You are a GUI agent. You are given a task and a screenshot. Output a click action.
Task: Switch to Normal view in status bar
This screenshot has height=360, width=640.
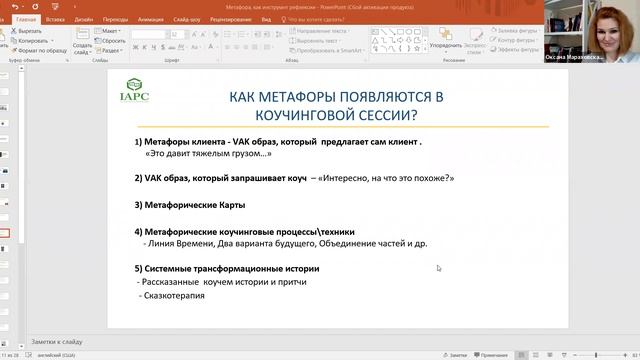(521, 355)
